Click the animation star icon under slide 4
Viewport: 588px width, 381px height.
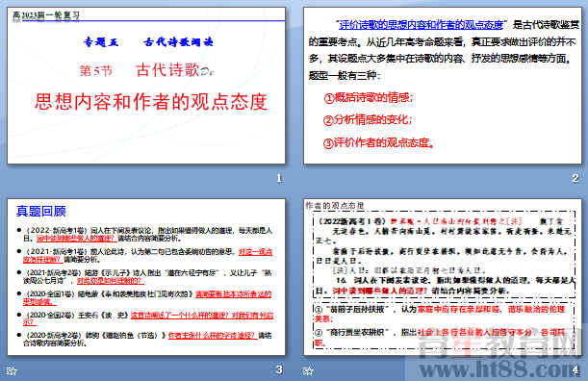pyautogui.click(x=308, y=370)
